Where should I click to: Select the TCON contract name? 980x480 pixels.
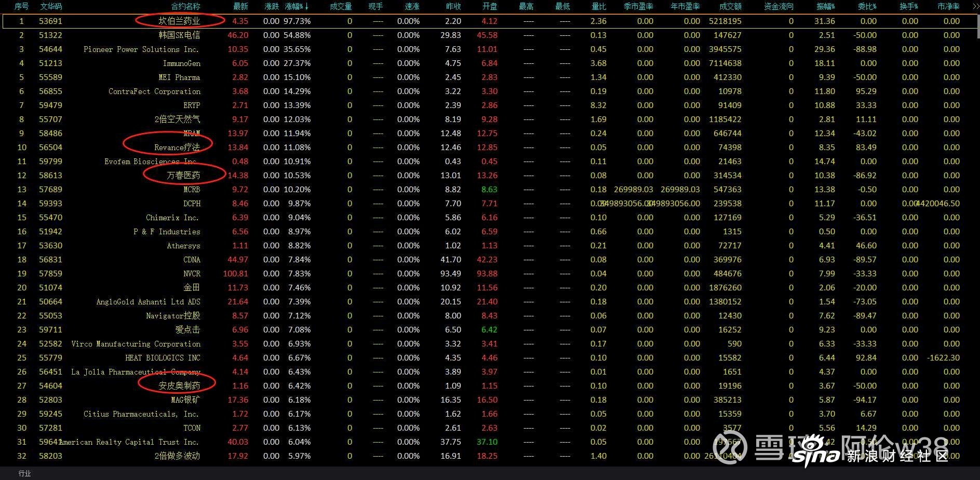pyautogui.click(x=192, y=428)
